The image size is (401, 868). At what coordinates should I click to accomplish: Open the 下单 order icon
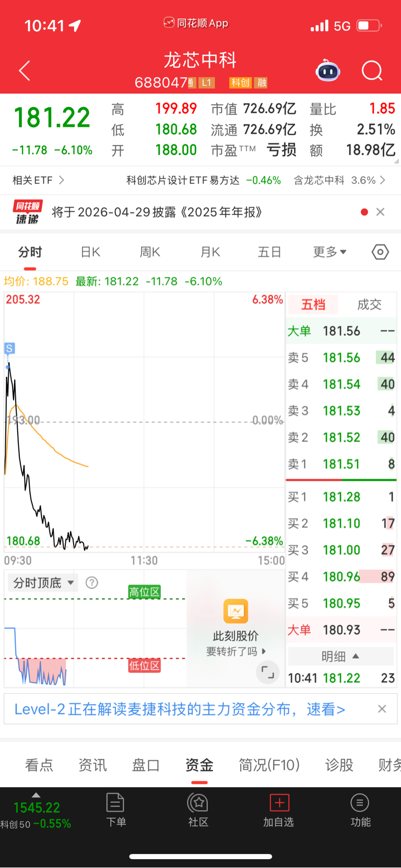click(115, 810)
